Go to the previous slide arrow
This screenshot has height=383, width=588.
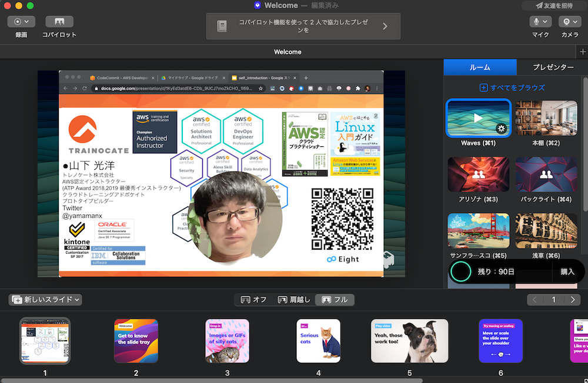[534, 300]
